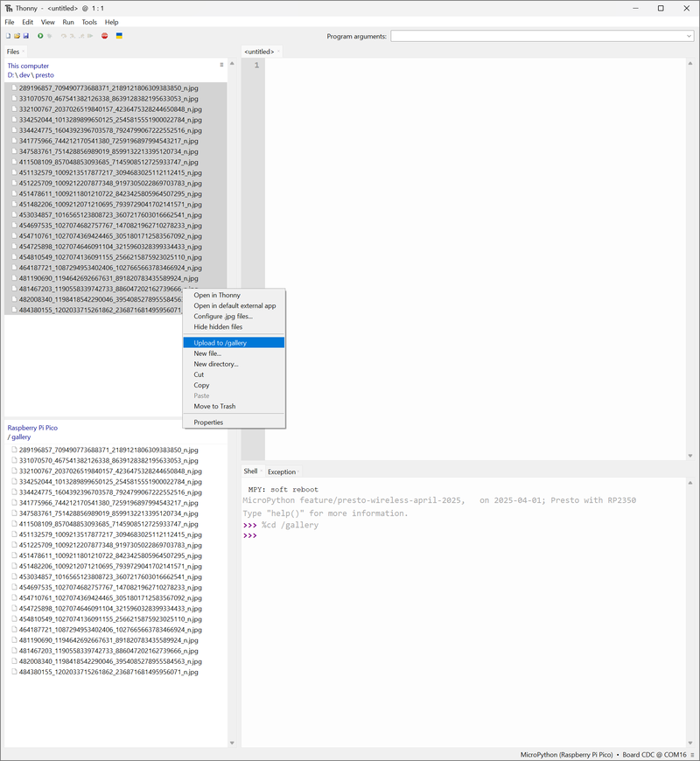The image size is (700, 761).
Task: Click the Open file folder icon
Action: click(x=17, y=36)
